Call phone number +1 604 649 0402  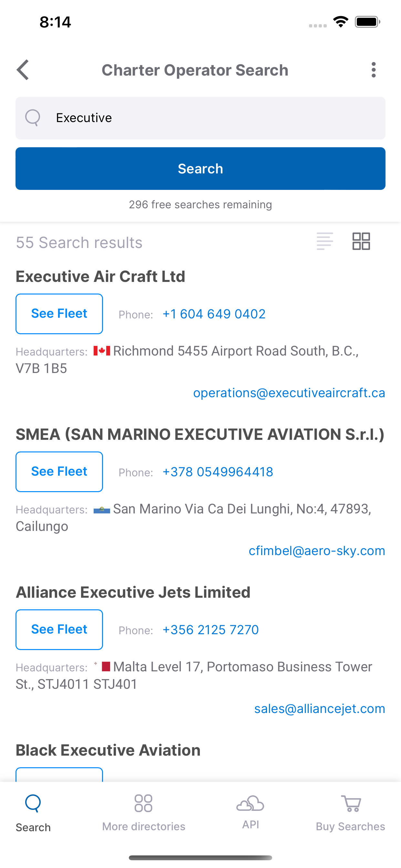pyautogui.click(x=214, y=314)
